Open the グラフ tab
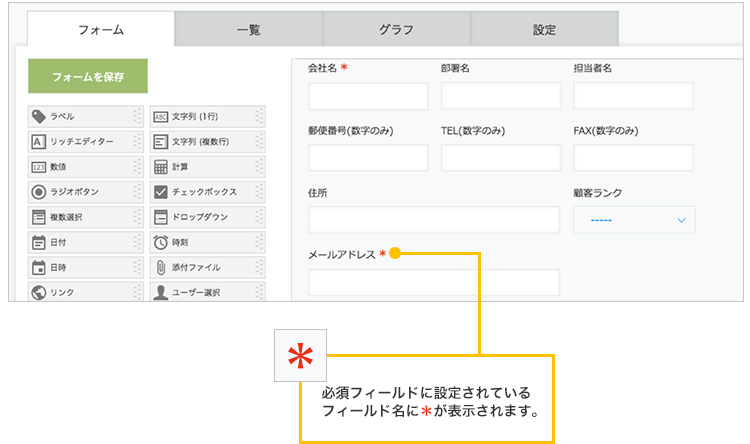This screenshot has height=444, width=750. click(x=396, y=30)
